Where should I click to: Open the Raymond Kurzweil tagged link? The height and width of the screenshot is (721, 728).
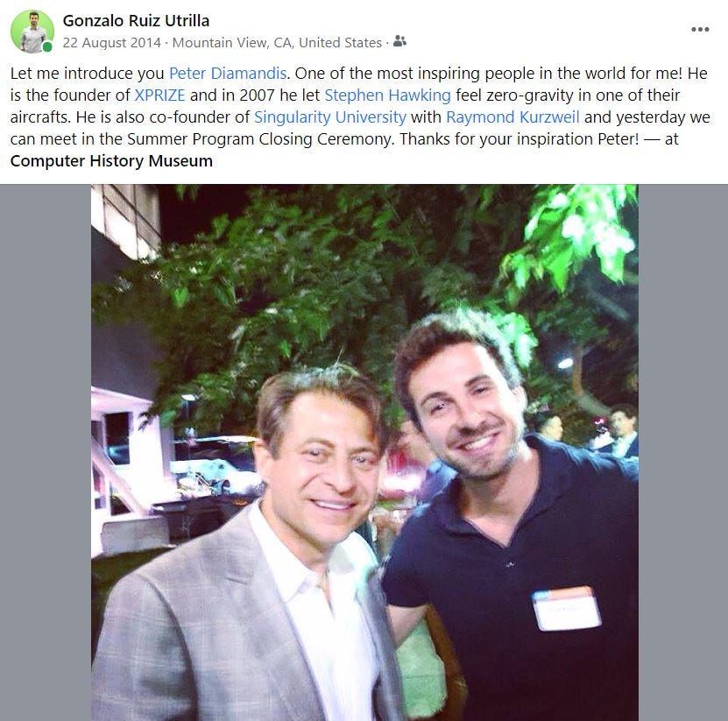pos(512,117)
